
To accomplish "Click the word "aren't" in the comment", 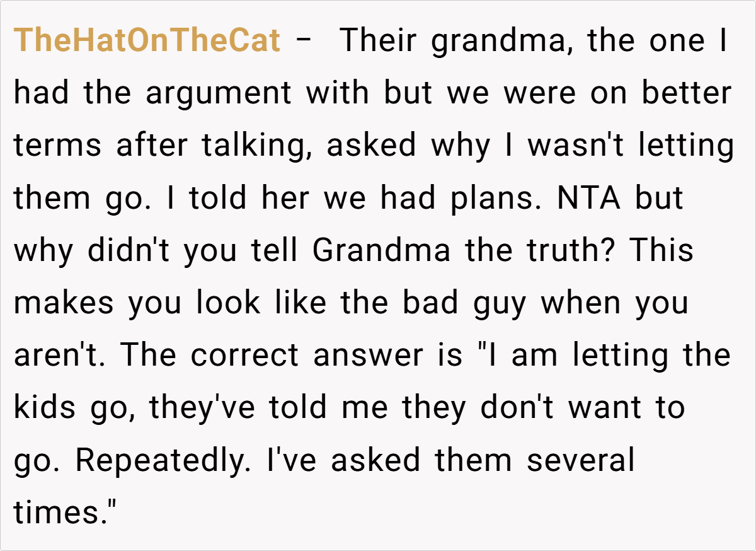I will [x=60, y=356].
